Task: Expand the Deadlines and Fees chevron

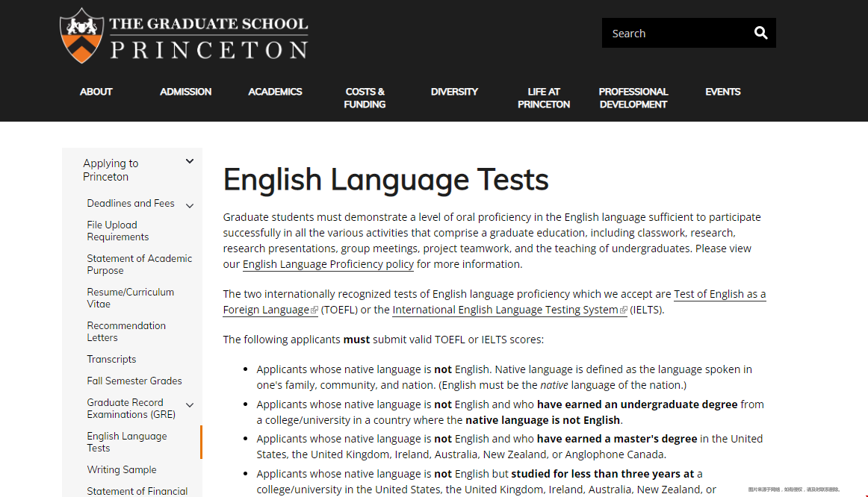Action: tap(190, 206)
